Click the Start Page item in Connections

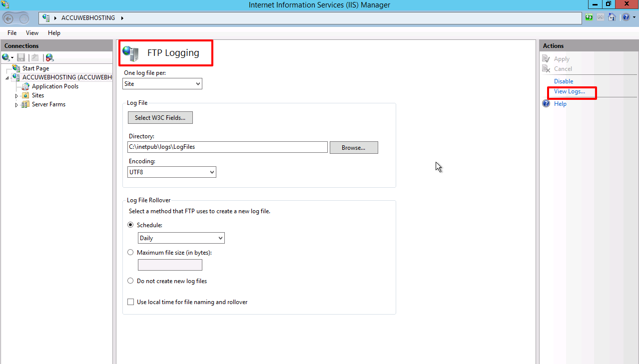pos(35,68)
